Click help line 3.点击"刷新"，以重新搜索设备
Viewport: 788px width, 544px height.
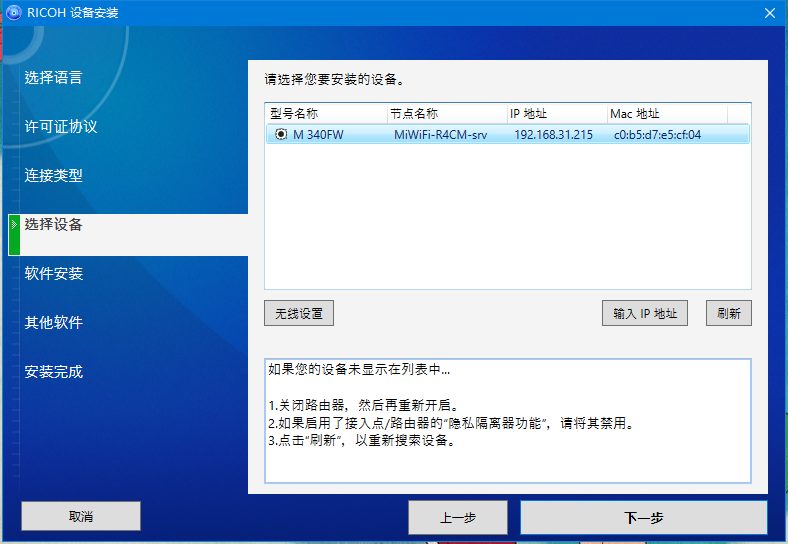click(362, 440)
